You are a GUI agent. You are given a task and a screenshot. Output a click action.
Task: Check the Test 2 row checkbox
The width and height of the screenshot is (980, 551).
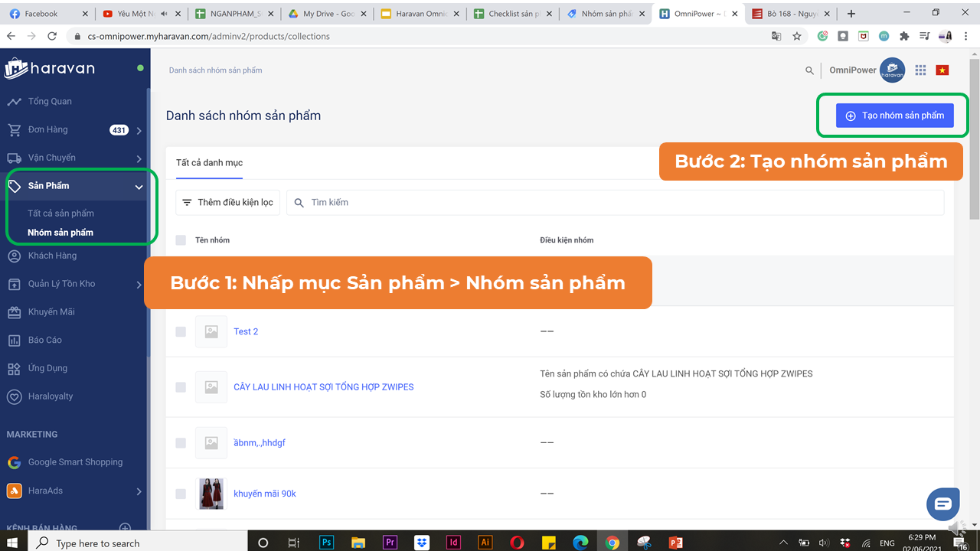point(181,331)
